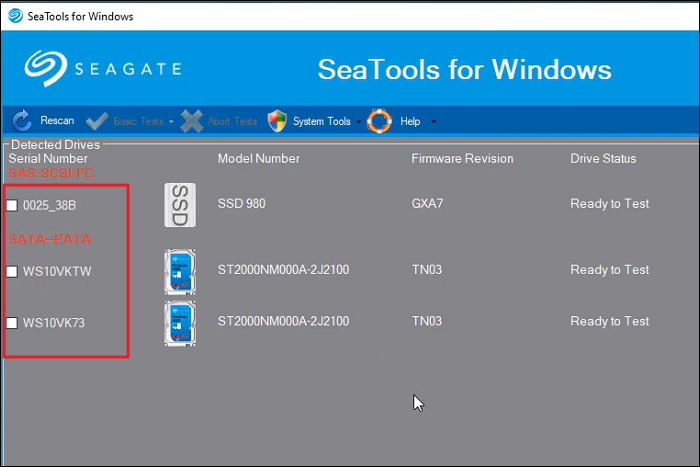
Task: Click serial number text WS10VK73
Action: pos(54,323)
